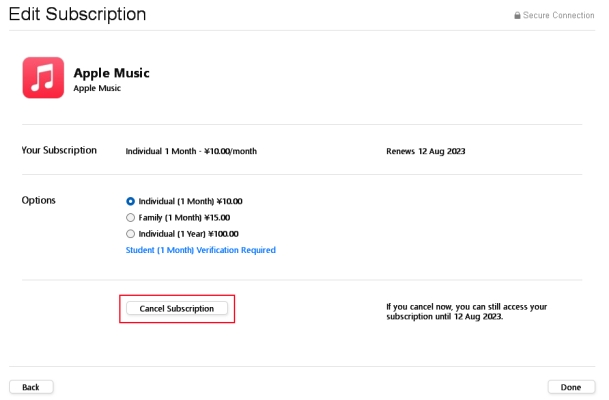Click the cancellation access notice text
The width and height of the screenshot is (609, 400).
click(466, 311)
